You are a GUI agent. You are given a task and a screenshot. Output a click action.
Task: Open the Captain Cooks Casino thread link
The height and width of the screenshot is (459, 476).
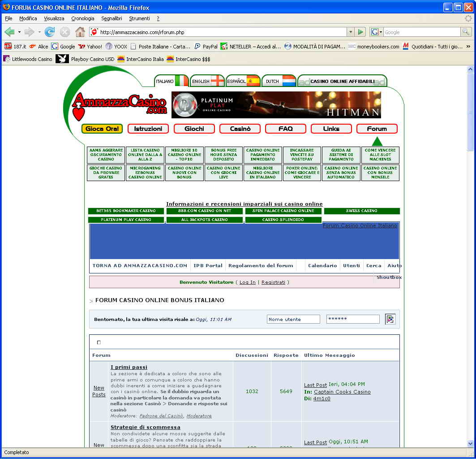pyautogui.click(x=342, y=392)
